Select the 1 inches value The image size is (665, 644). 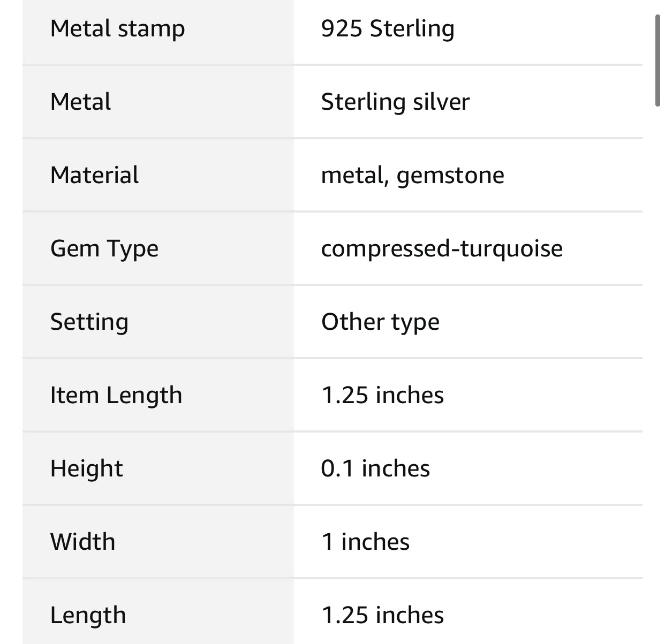[366, 542]
